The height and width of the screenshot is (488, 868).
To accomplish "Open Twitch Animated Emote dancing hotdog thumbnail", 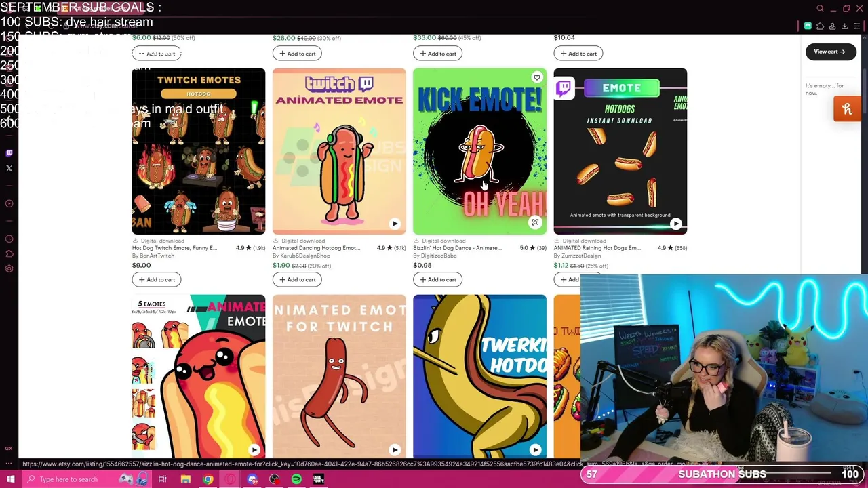I will pyautogui.click(x=339, y=151).
